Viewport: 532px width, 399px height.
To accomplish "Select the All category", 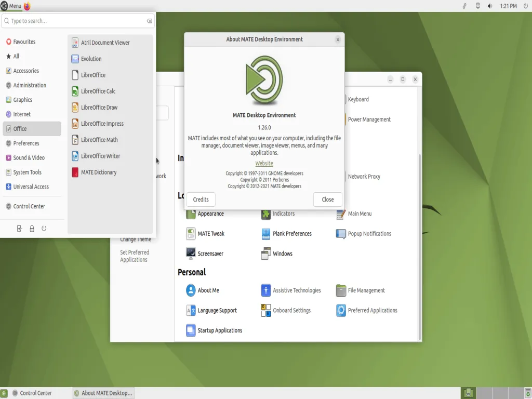I will click(32, 56).
